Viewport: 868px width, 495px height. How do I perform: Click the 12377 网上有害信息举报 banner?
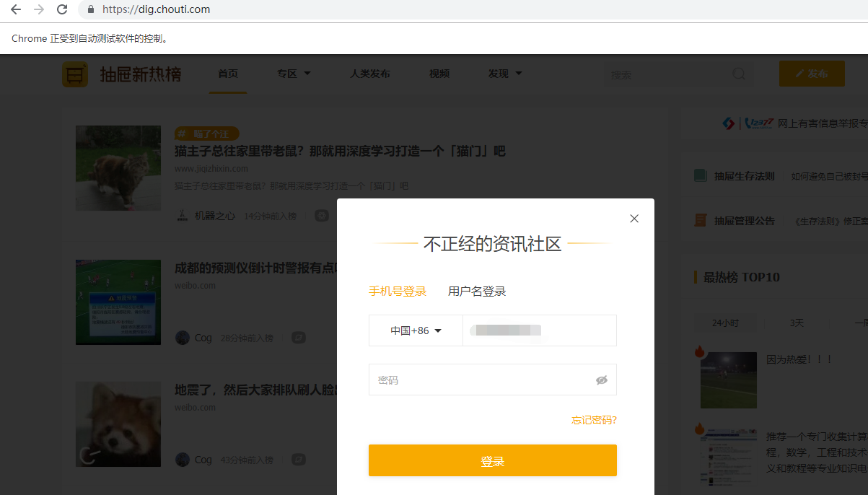pos(795,123)
